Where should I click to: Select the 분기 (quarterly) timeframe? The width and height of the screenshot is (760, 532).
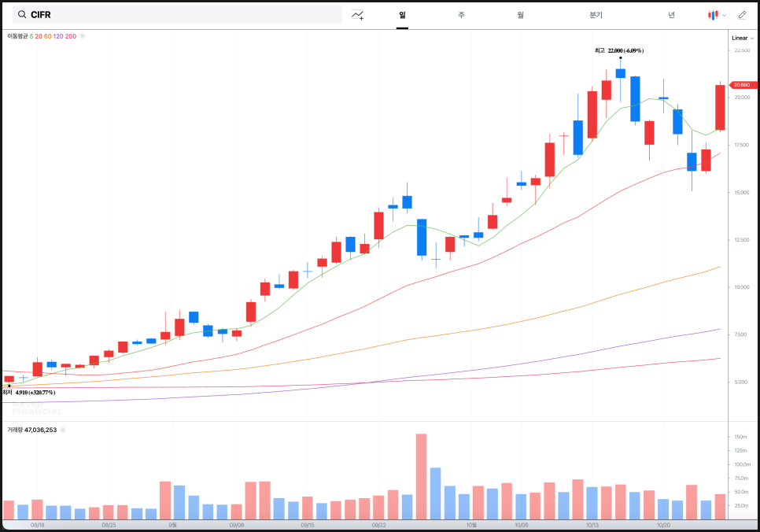[x=596, y=15]
